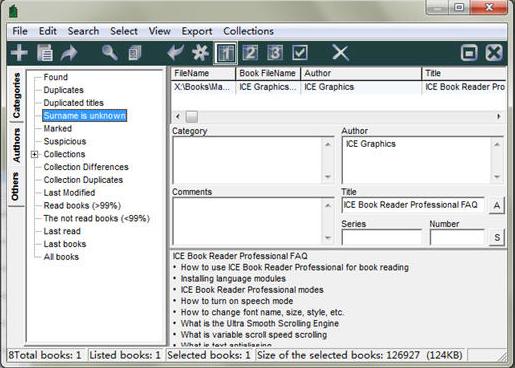This screenshot has height=368, width=515.
Task: Click the toolbar window restore icon
Action: [469, 53]
